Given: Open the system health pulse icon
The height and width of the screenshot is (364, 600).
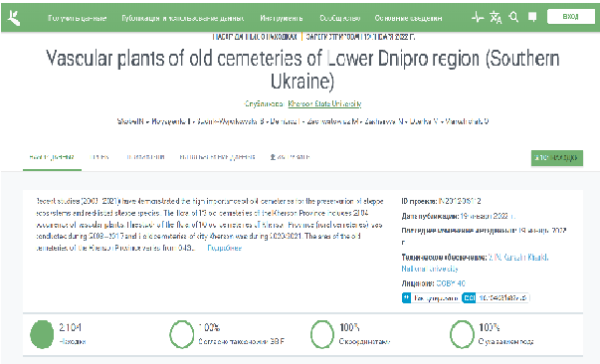Looking at the screenshot, I should click(478, 17).
